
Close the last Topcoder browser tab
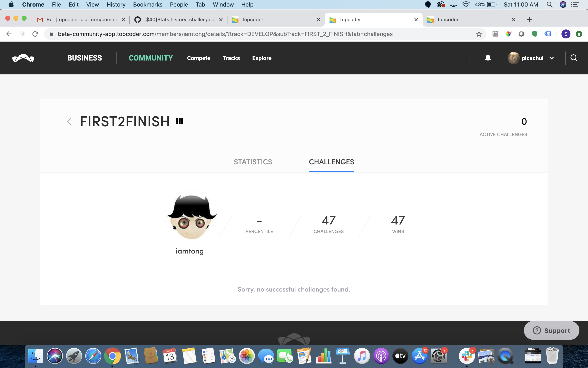pyautogui.click(x=513, y=20)
